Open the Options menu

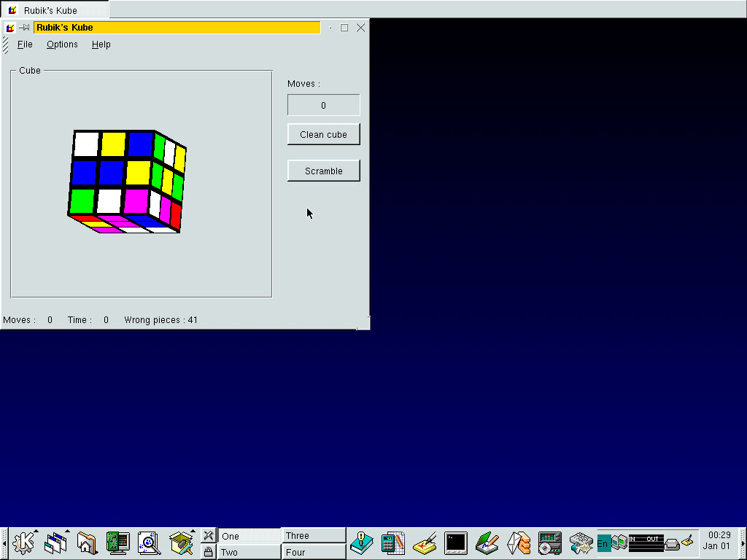(62, 44)
